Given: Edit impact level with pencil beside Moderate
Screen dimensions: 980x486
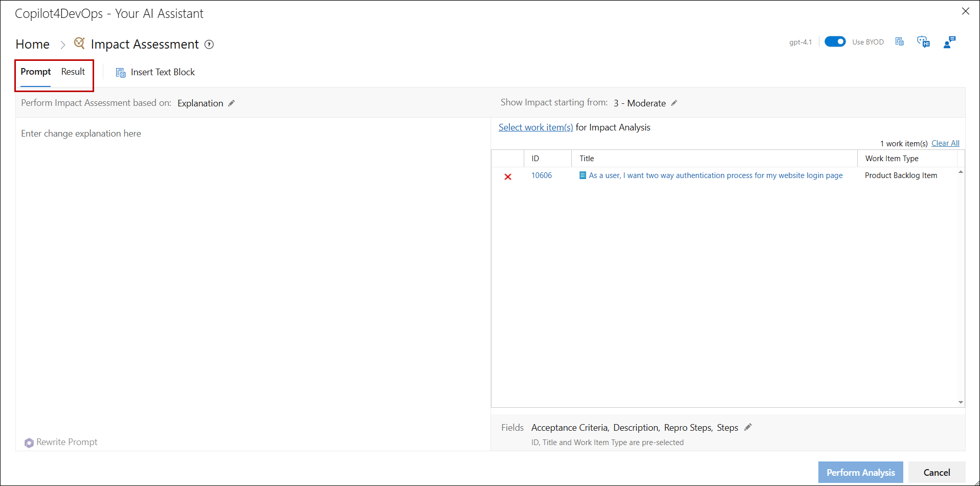Looking at the screenshot, I should point(674,103).
